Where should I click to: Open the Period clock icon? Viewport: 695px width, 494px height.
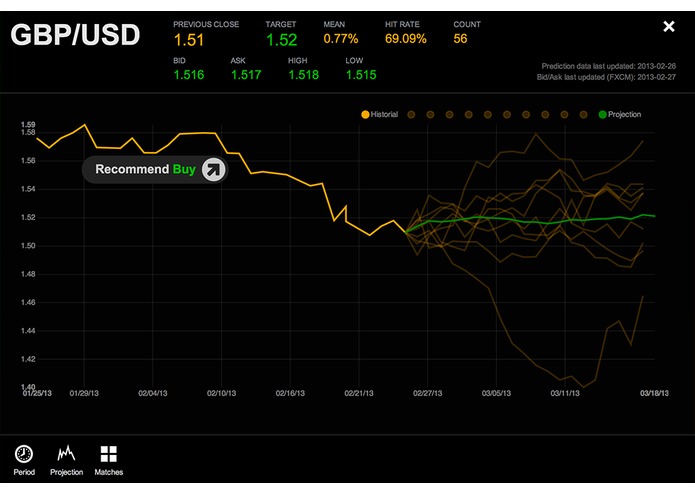point(24,454)
